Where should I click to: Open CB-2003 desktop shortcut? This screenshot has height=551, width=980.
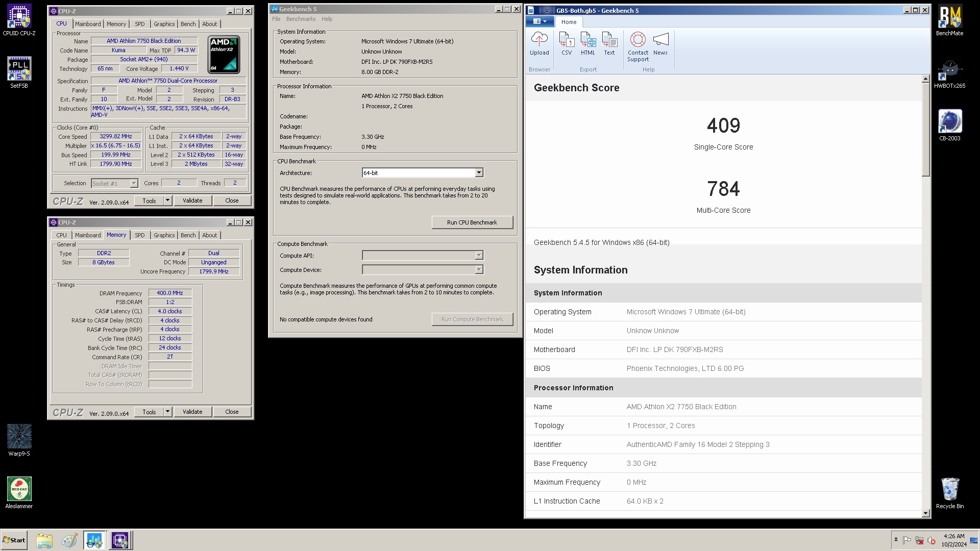click(x=950, y=126)
